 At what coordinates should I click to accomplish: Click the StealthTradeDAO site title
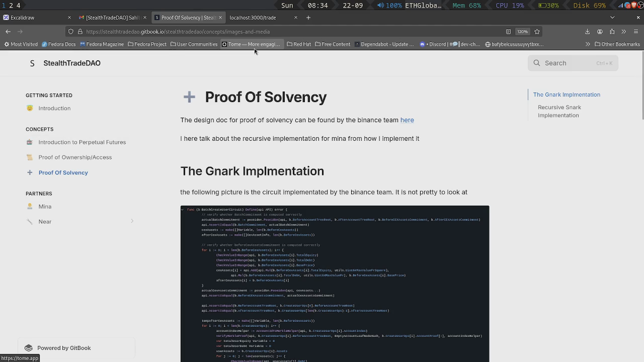(x=72, y=63)
